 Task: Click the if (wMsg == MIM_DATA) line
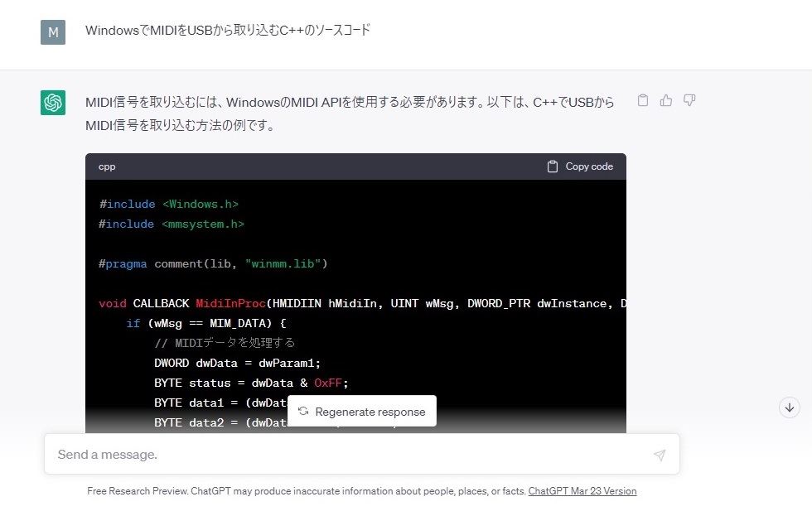(206, 324)
